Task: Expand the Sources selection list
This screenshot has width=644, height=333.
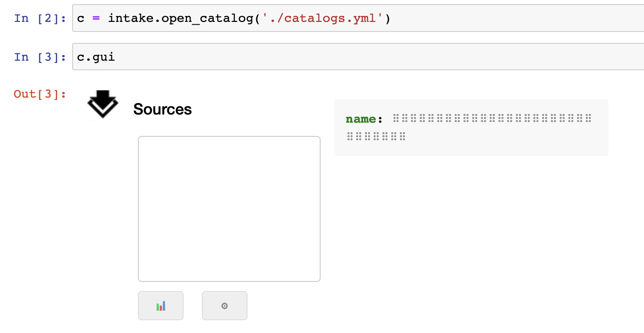Action: 229,208
